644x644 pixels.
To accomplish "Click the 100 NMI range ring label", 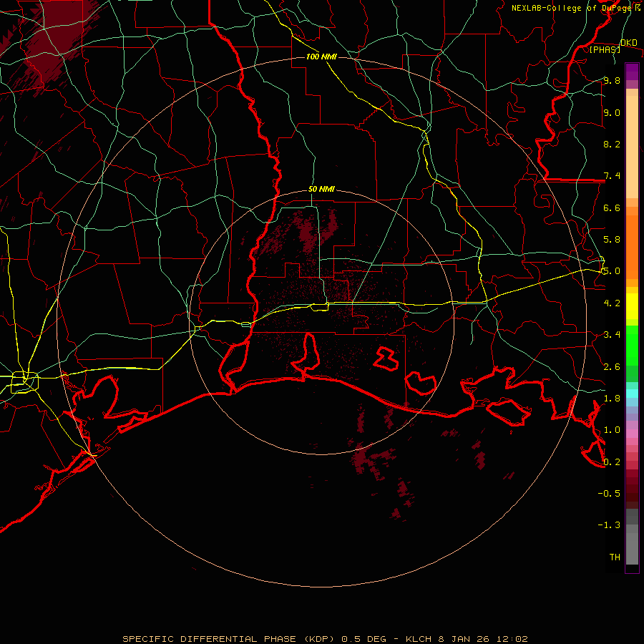I will click(321, 57).
